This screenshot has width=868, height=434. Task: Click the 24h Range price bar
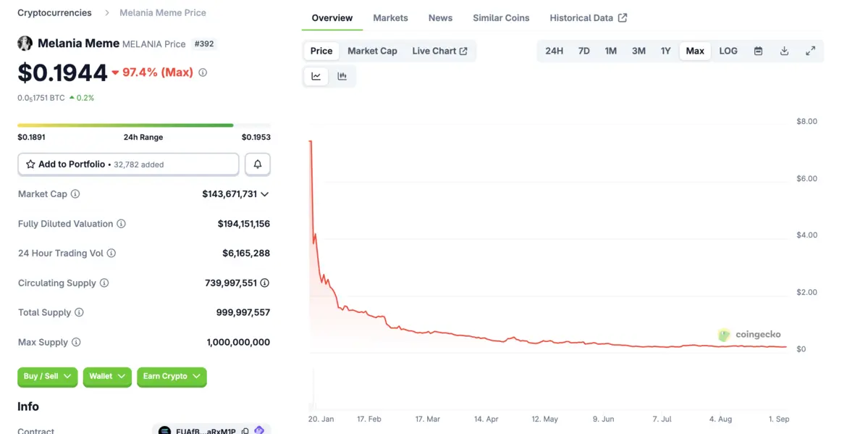pos(143,125)
